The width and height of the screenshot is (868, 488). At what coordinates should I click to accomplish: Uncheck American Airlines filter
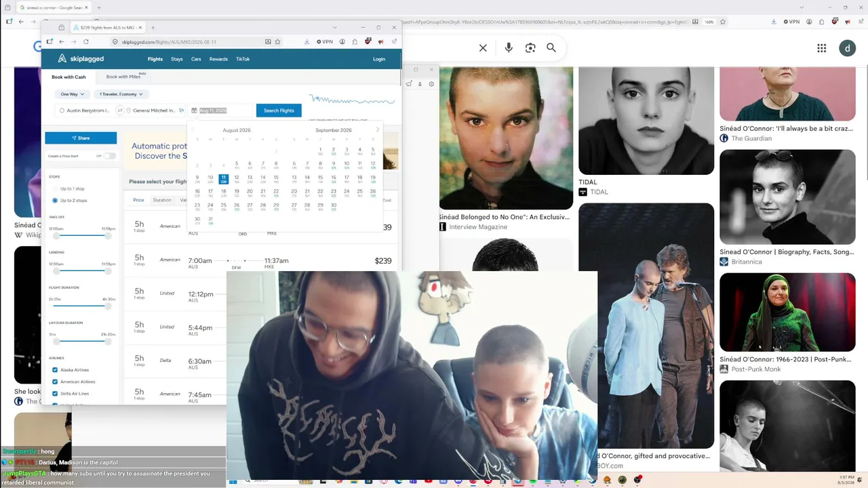55,382
